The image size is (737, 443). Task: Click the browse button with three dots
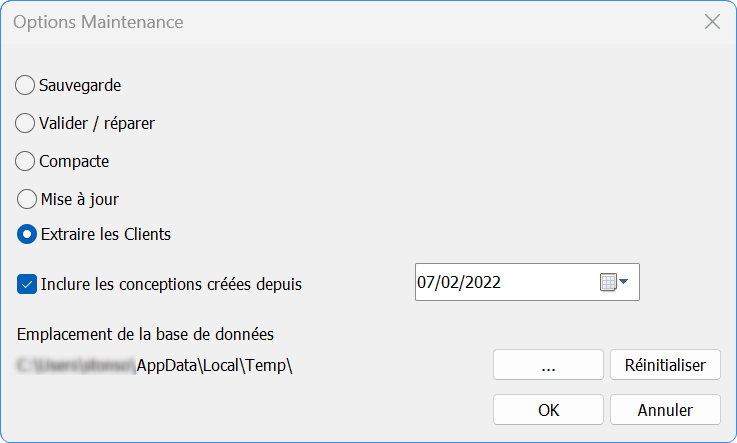[548, 366]
